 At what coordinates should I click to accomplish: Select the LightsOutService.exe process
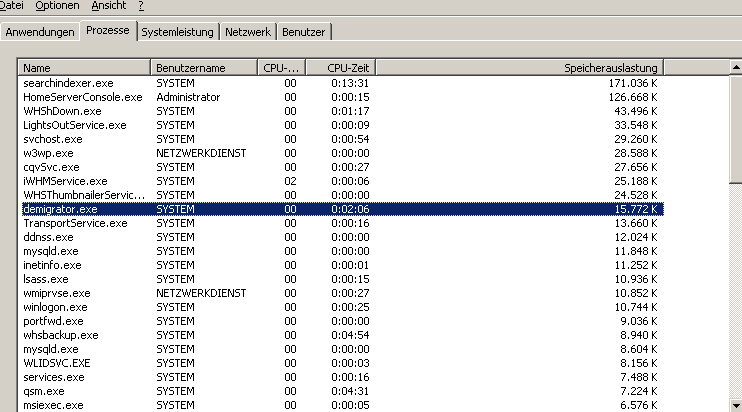[x=74, y=125]
